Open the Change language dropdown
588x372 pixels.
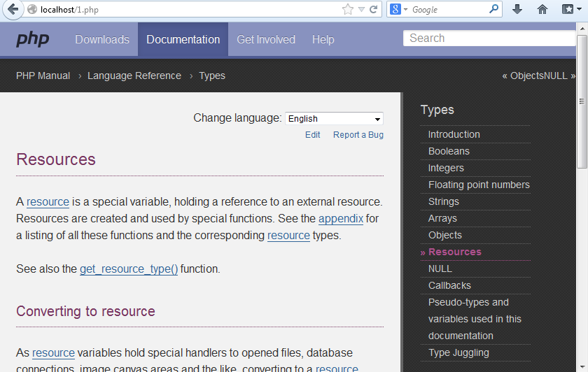(x=334, y=119)
